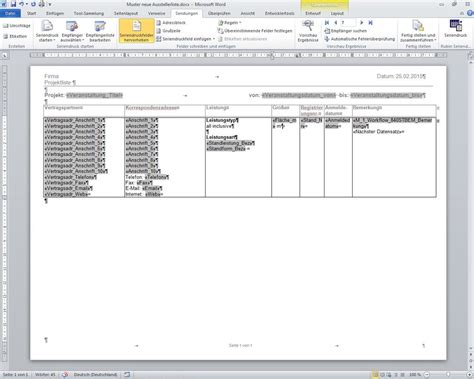Viewport: 474px width, 379px height.
Task: Open the Seitenlayout tab
Action: pyautogui.click(x=126, y=13)
